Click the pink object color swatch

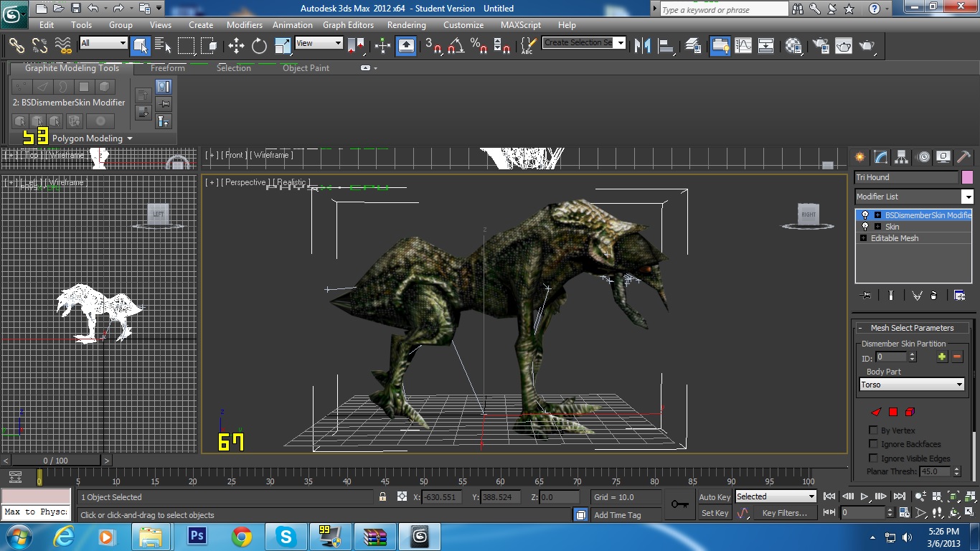coord(968,177)
